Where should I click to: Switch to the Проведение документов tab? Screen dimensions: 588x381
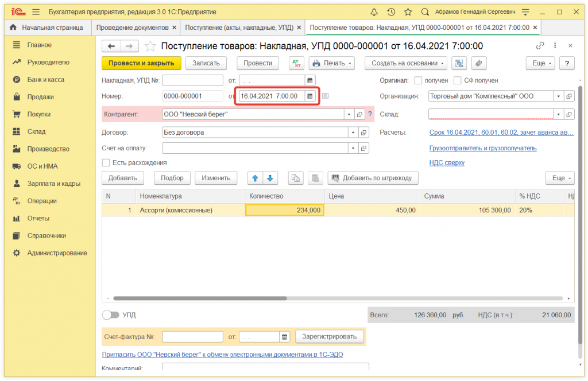tap(133, 28)
